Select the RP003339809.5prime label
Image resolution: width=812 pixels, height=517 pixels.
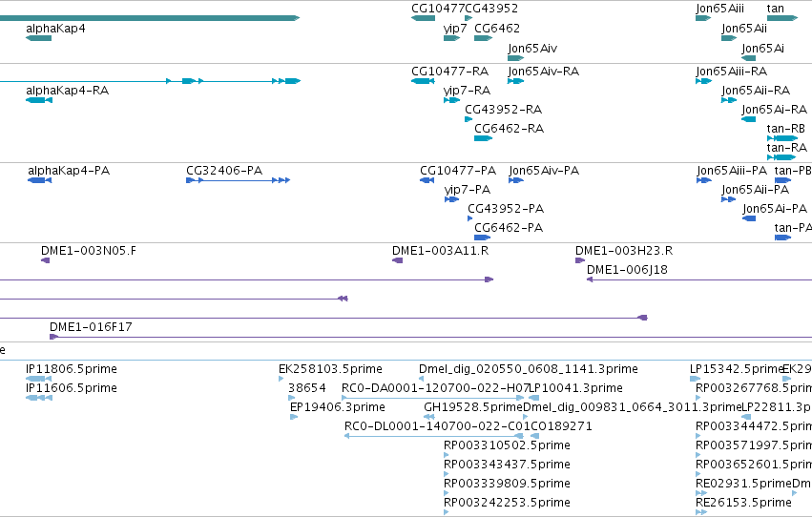tap(507, 484)
